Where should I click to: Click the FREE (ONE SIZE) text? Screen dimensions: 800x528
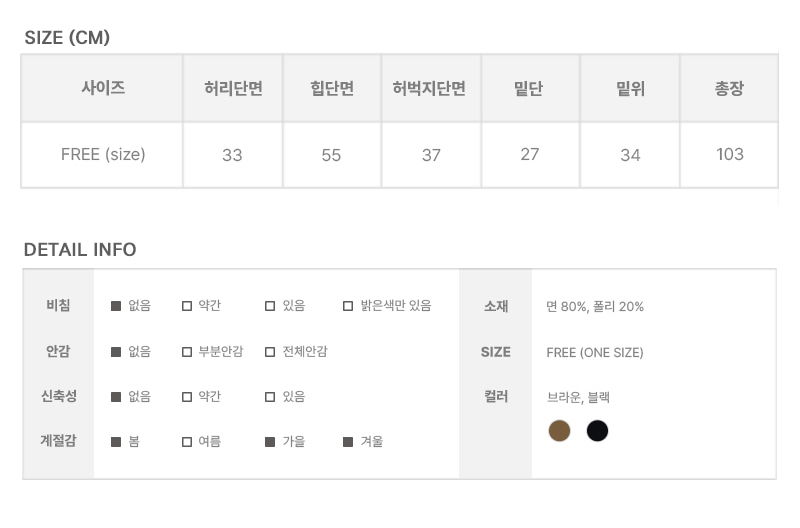click(595, 352)
